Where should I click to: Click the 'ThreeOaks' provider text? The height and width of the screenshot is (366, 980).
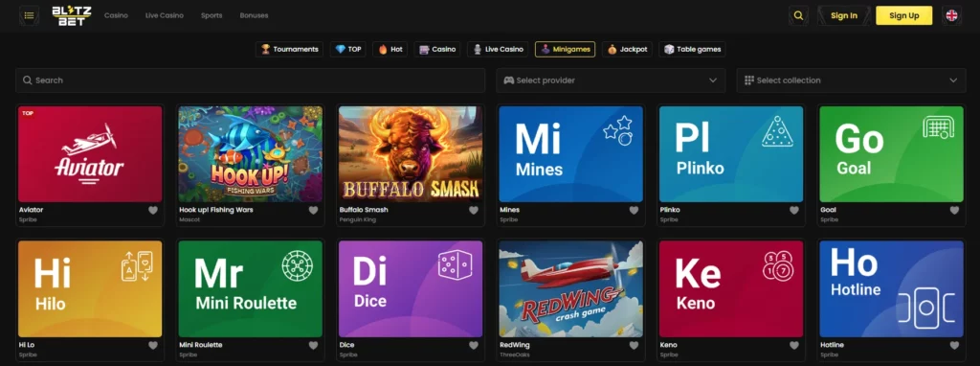coord(514,355)
